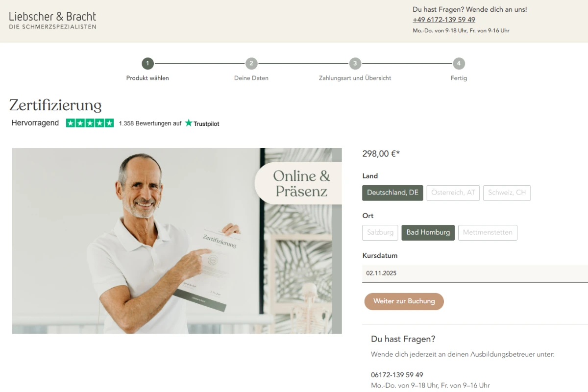Click Weiter zur Buchung button
The height and width of the screenshot is (392, 588).
point(404,301)
